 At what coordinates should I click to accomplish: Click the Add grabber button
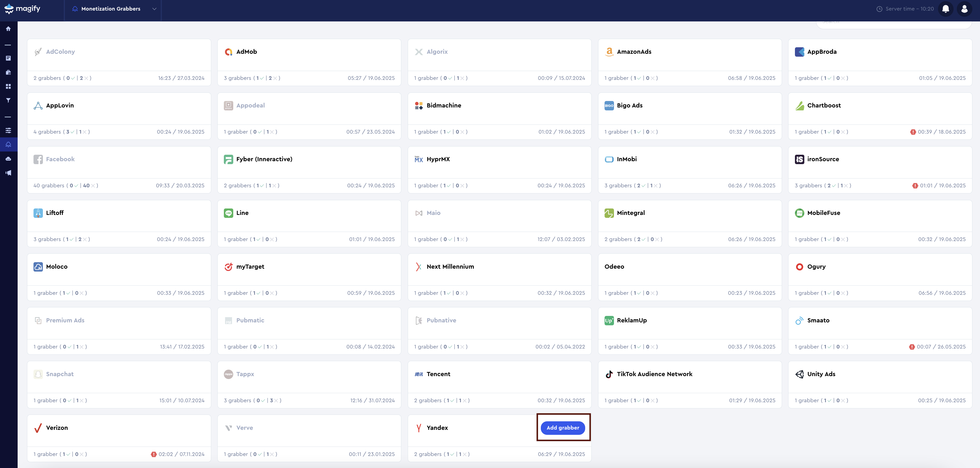[563, 427]
